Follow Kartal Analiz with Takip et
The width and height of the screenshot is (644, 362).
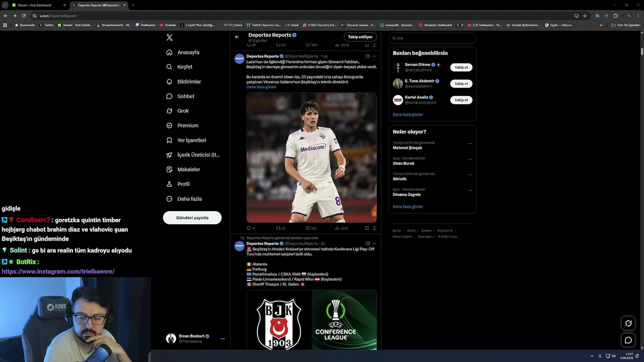tap(461, 100)
